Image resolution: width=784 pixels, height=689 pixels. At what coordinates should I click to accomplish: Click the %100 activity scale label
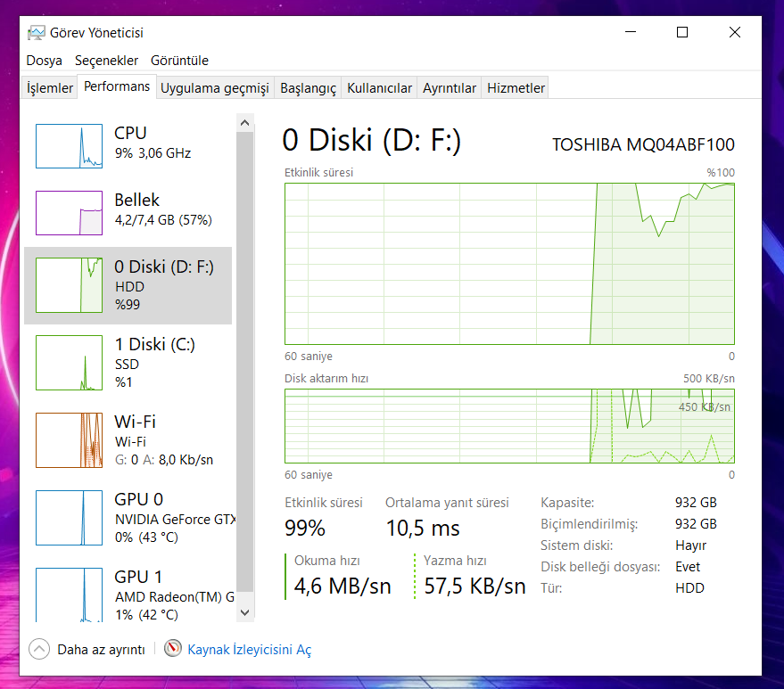tap(721, 173)
